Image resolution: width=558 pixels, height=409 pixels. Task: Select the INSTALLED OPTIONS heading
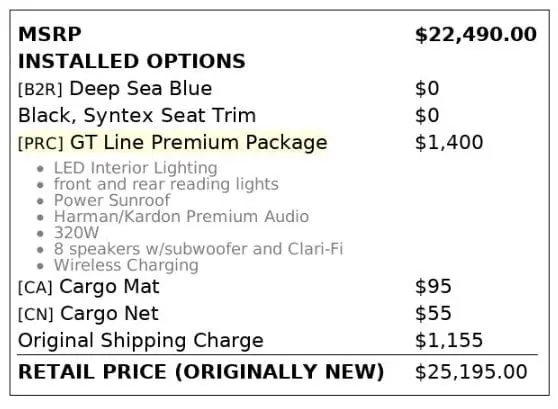132,61
